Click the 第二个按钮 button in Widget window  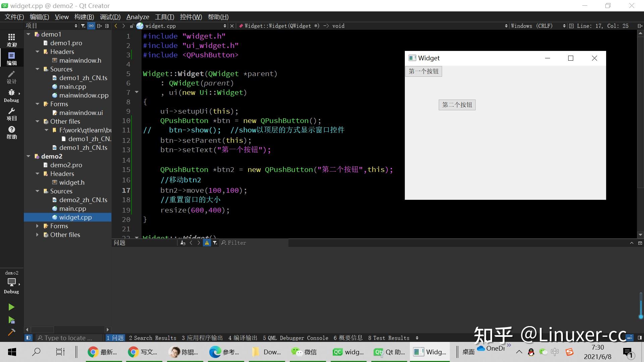457,105
